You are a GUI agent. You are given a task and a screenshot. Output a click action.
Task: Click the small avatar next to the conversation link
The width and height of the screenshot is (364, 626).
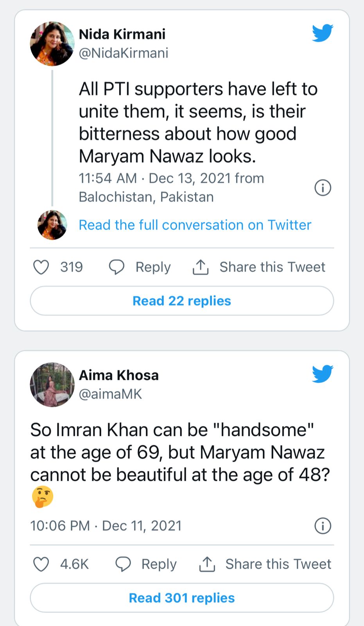pyautogui.click(x=52, y=225)
